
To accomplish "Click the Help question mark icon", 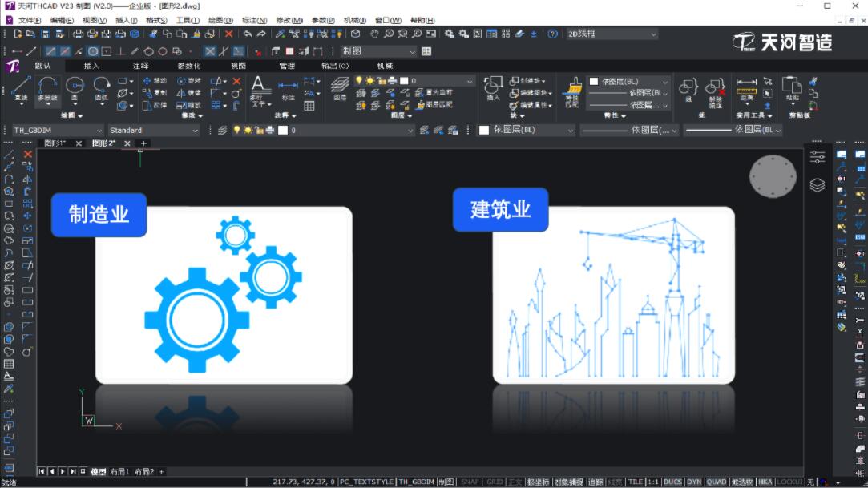I will tap(552, 34).
